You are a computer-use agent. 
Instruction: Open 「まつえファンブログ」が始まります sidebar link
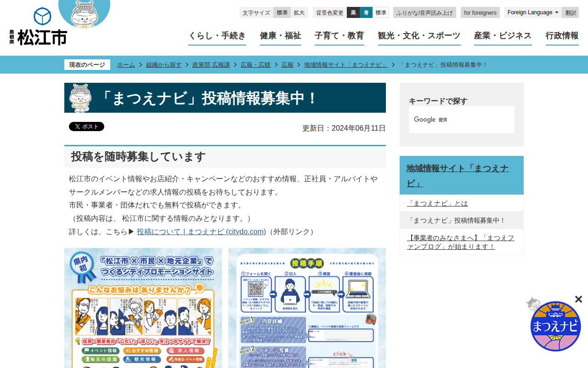461,242
